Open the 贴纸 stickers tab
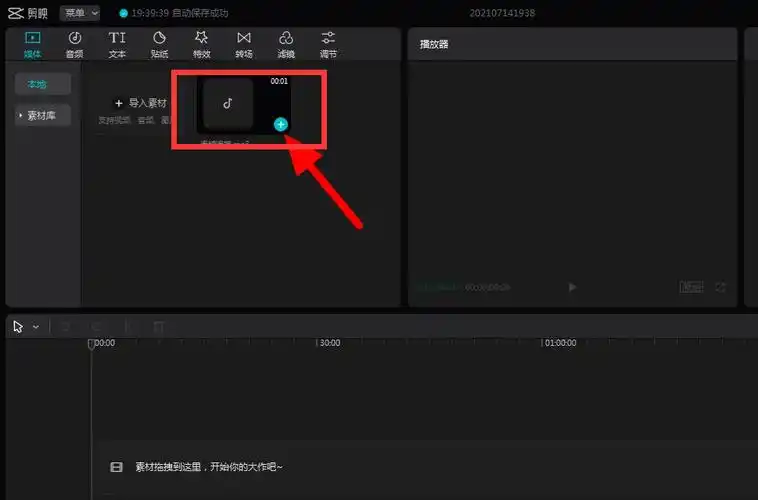This screenshot has height=500, width=758. (x=159, y=44)
